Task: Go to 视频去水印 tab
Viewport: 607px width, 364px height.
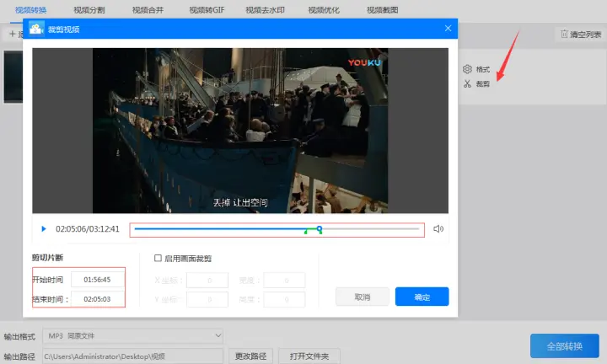Action: (266, 9)
